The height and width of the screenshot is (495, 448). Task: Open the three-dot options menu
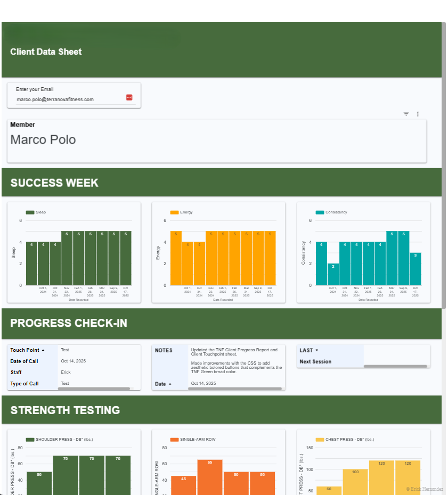(x=418, y=113)
